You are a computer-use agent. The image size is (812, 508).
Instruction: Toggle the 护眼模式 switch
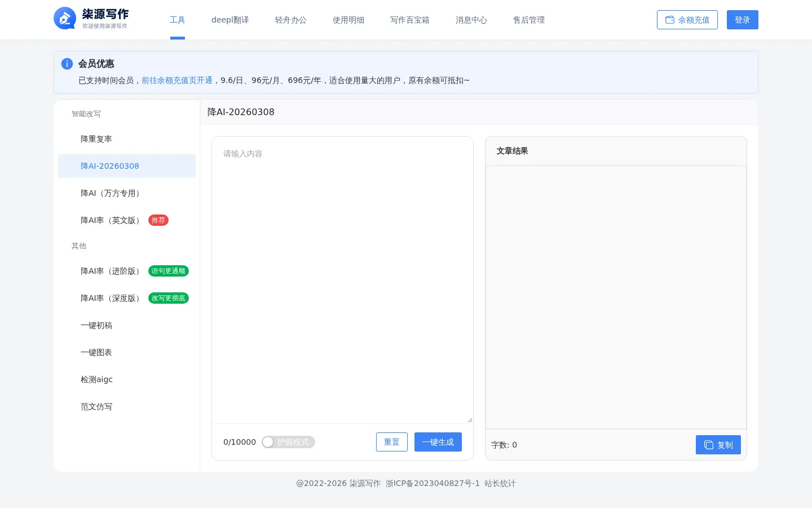288,442
